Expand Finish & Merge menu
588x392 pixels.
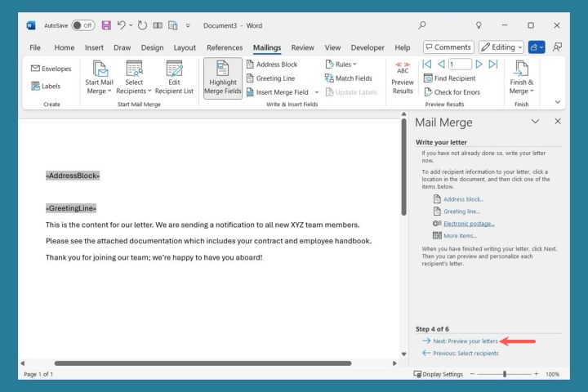tap(521, 78)
